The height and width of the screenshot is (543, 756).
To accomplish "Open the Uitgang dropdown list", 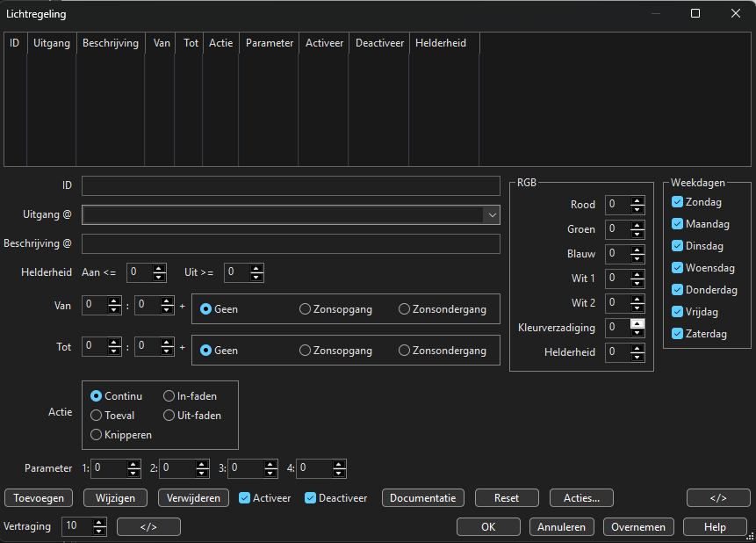I will (x=491, y=214).
